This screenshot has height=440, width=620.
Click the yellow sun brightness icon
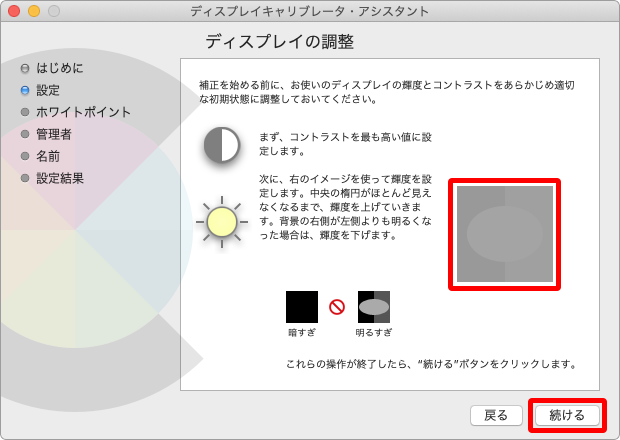[221, 221]
